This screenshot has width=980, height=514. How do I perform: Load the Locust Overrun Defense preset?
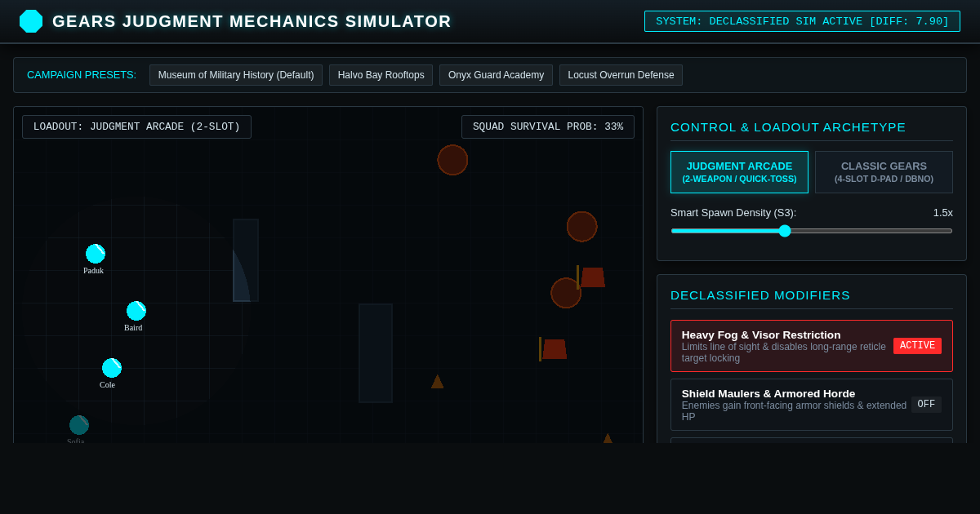(x=621, y=75)
